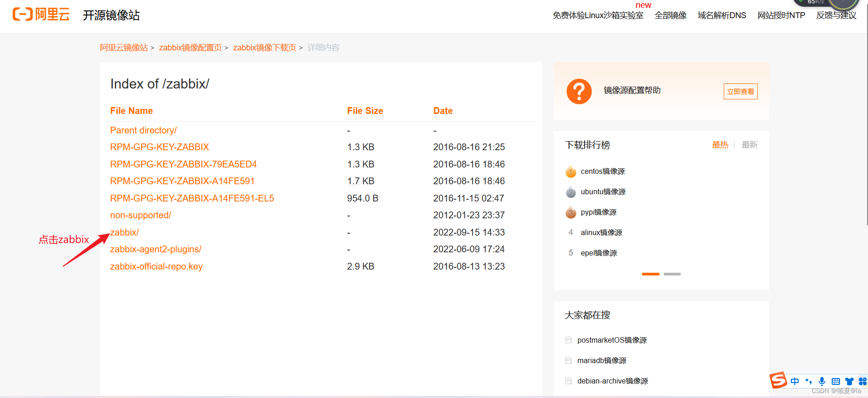Click the Date column header
Screen dimensions: 868x398
[x=443, y=111]
